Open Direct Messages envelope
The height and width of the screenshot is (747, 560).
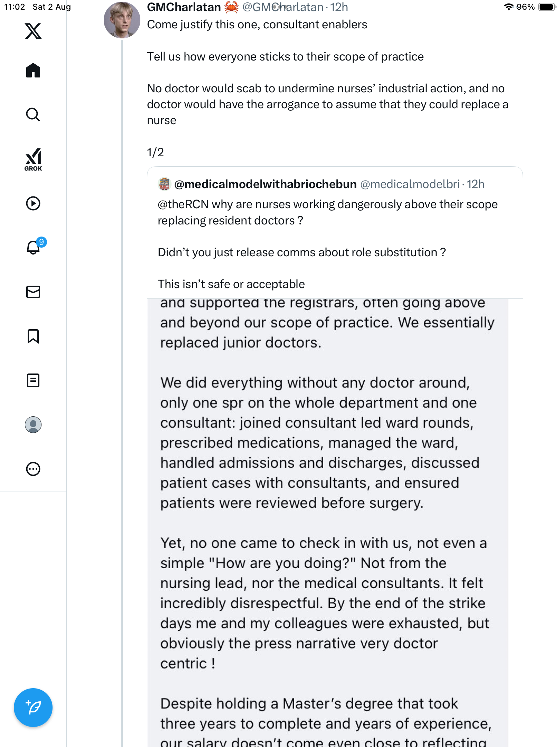33,292
